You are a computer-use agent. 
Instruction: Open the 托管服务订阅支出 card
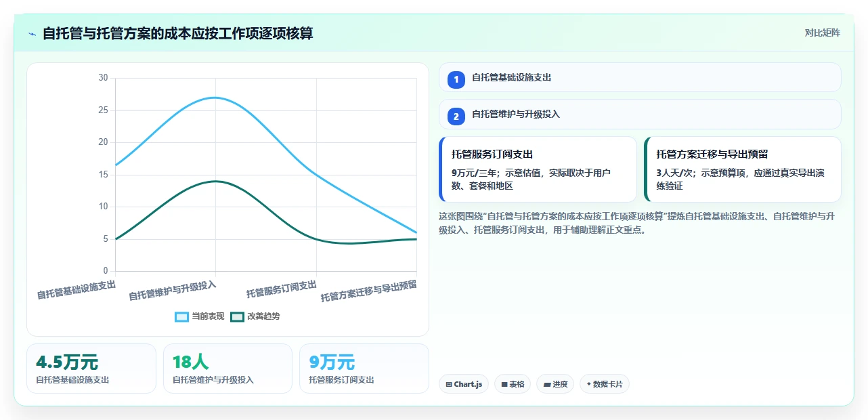pyautogui.click(x=538, y=169)
